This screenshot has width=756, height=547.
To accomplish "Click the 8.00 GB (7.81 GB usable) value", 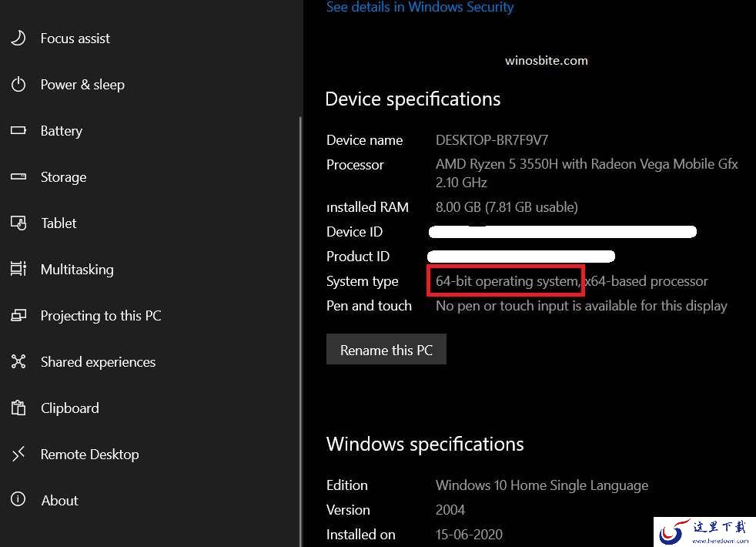I will pos(507,207).
